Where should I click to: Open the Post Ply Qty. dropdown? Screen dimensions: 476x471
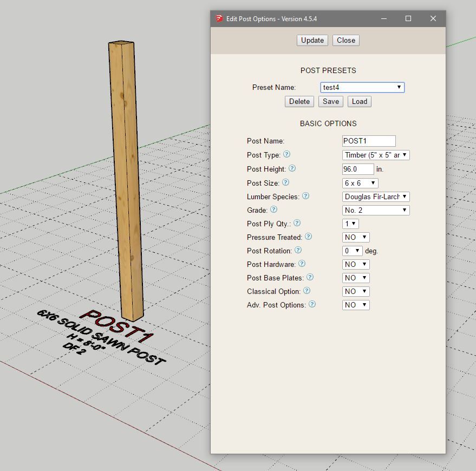coord(350,224)
